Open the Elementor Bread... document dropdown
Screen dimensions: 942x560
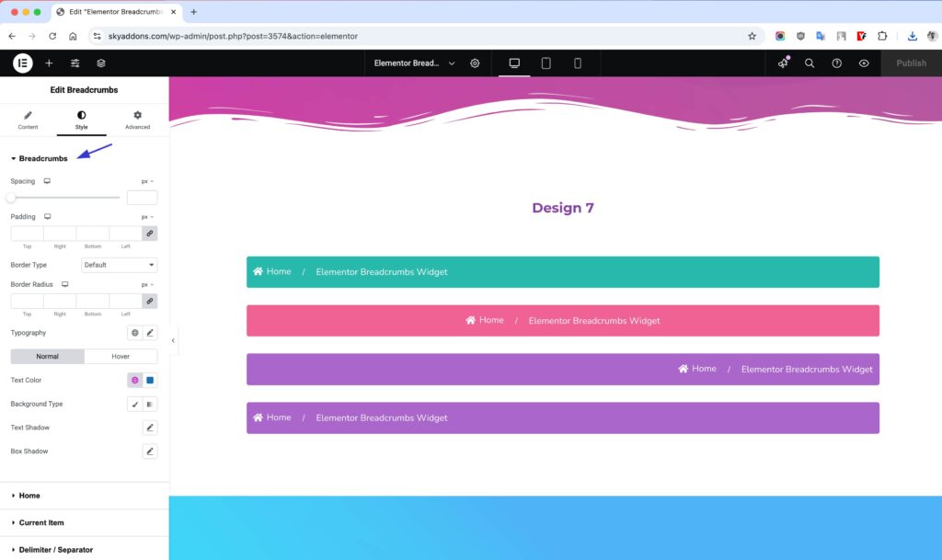click(414, 63)
